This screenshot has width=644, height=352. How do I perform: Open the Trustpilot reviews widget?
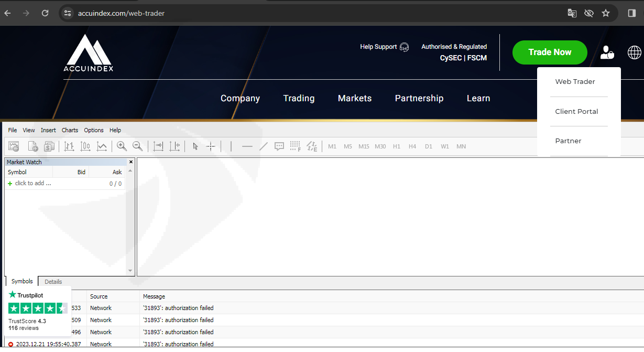point(38,311)
